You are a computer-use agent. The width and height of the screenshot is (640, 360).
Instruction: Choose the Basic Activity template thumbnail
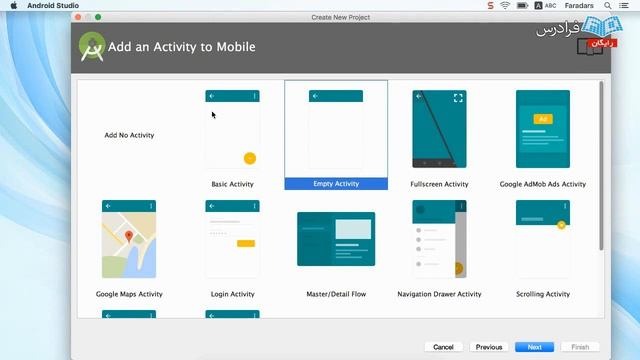tap(232, 129)
